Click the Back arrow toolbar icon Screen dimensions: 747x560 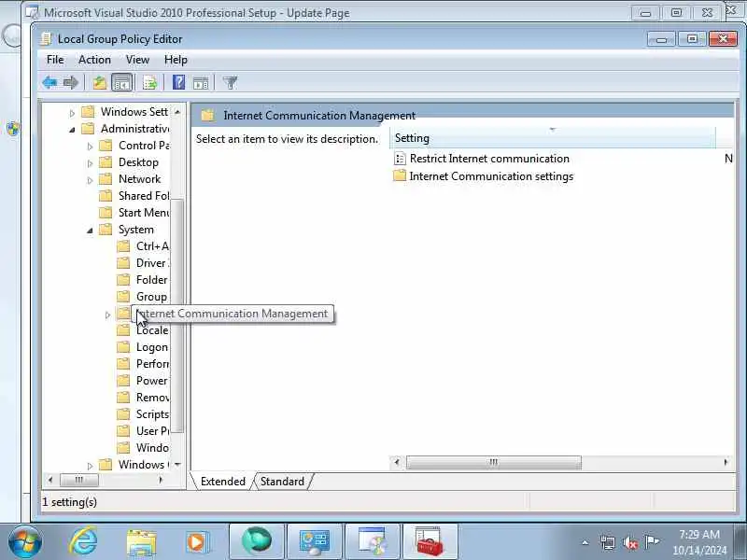click(50, 83)
